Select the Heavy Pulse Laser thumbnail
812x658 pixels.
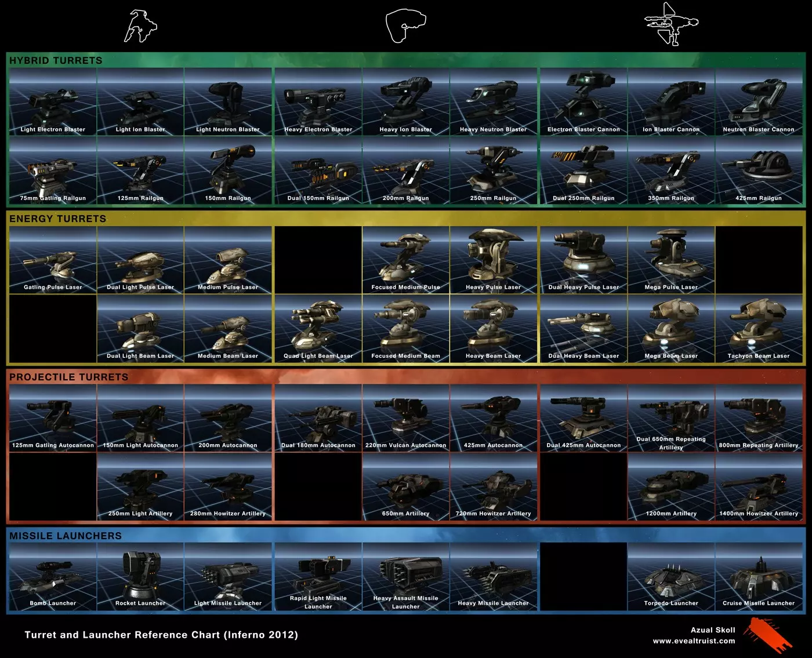pyautogui.click(x=494, y=260)
